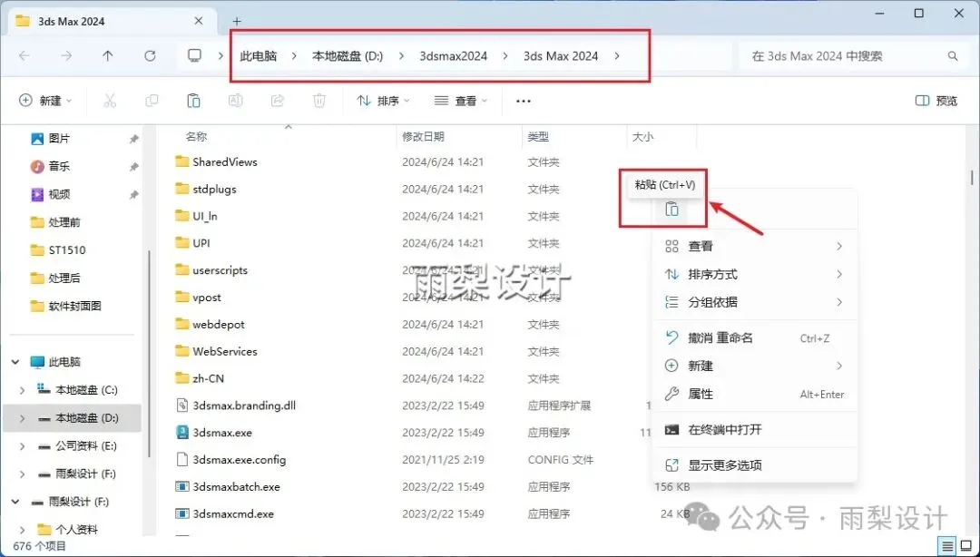Viewport: 980px width, 557px height.
Task: Open the 新建 dropdown in toolbar
Action: pos(45,101)
